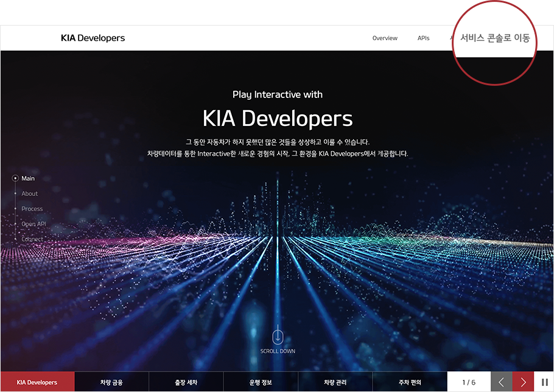Screen dimensions: 554x392
Task: Jump to the About section
Action: (x=29, y=194)
